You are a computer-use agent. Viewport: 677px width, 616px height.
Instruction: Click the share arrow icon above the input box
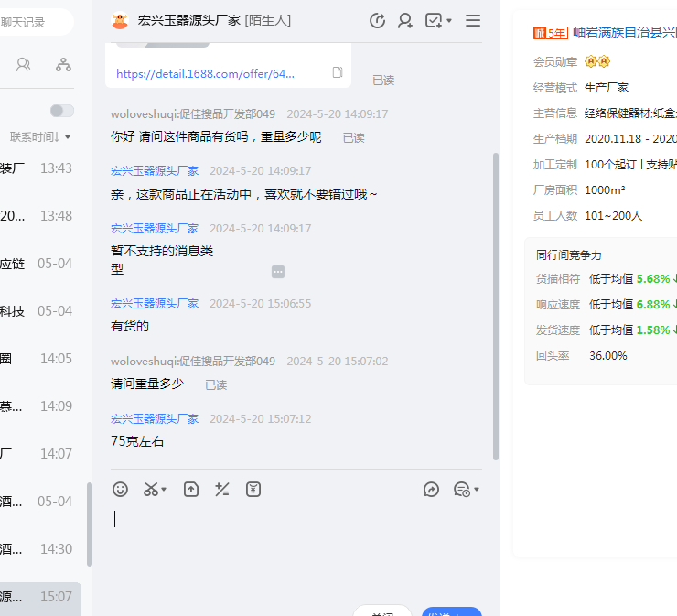pos(432,490)
